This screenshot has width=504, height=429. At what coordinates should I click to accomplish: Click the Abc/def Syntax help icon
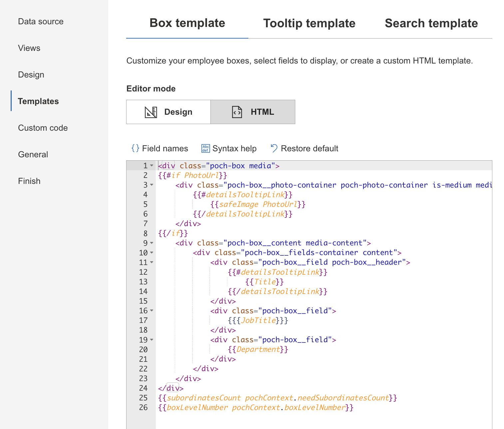(x=205, y=148)
